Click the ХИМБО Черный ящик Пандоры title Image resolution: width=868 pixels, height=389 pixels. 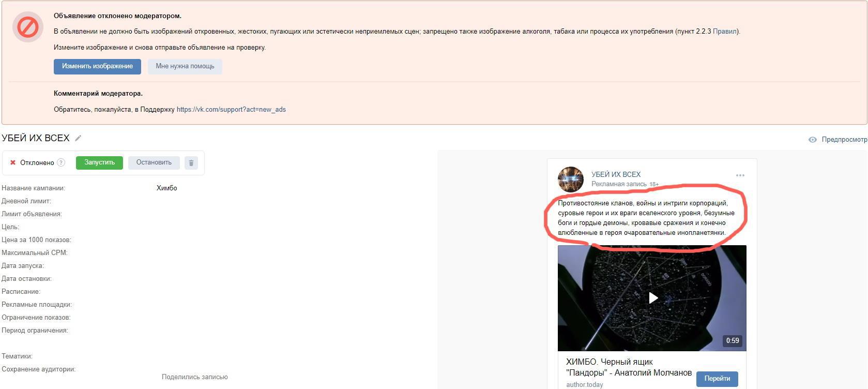[x=629, y=367]
